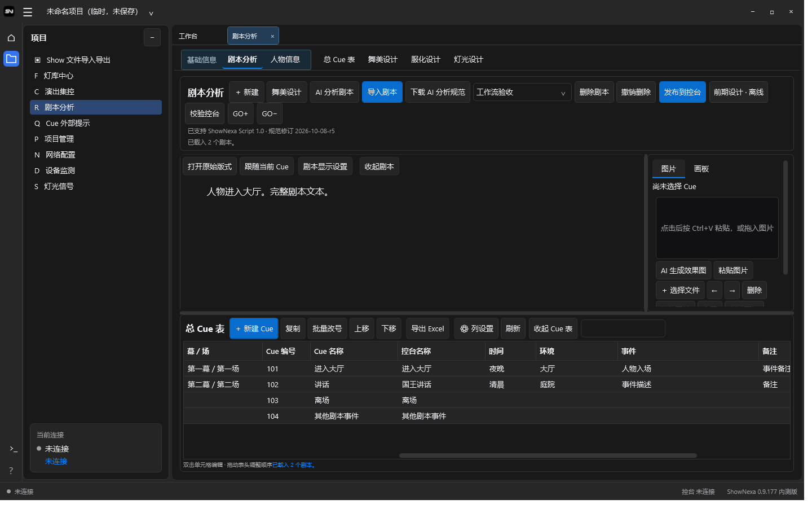Open the hamburger menu icon
This screenshot has height=508, width=812.
click(28, 12)
